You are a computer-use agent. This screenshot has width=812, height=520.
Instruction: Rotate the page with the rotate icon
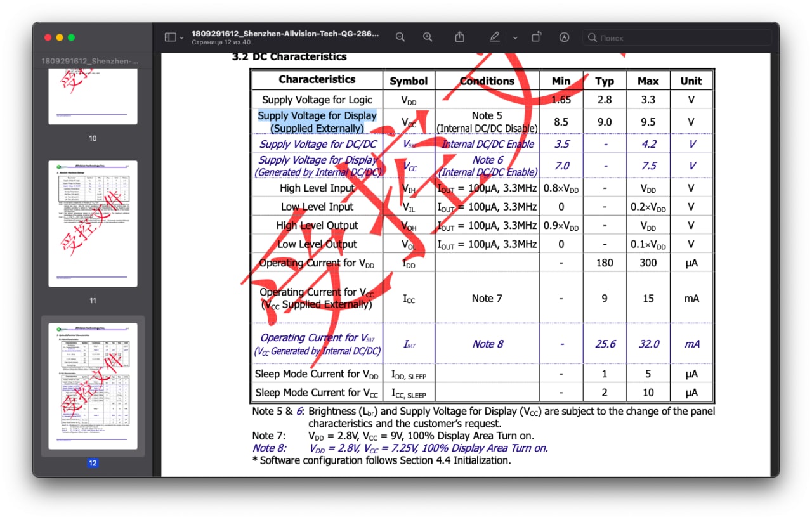point(536,37)
